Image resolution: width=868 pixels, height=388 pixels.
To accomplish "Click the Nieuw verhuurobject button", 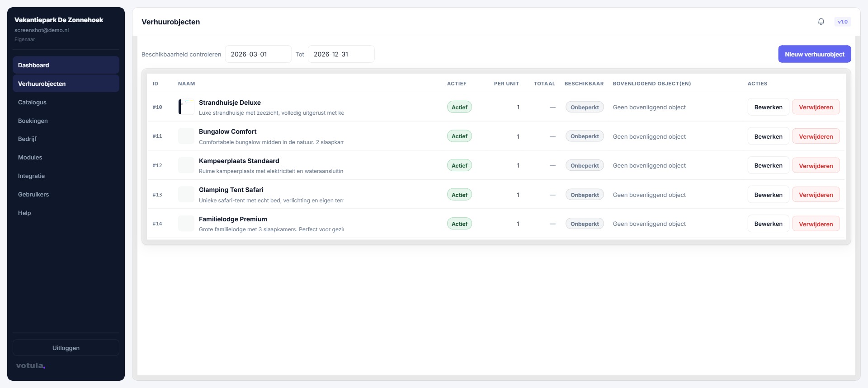I will point(814,54).
